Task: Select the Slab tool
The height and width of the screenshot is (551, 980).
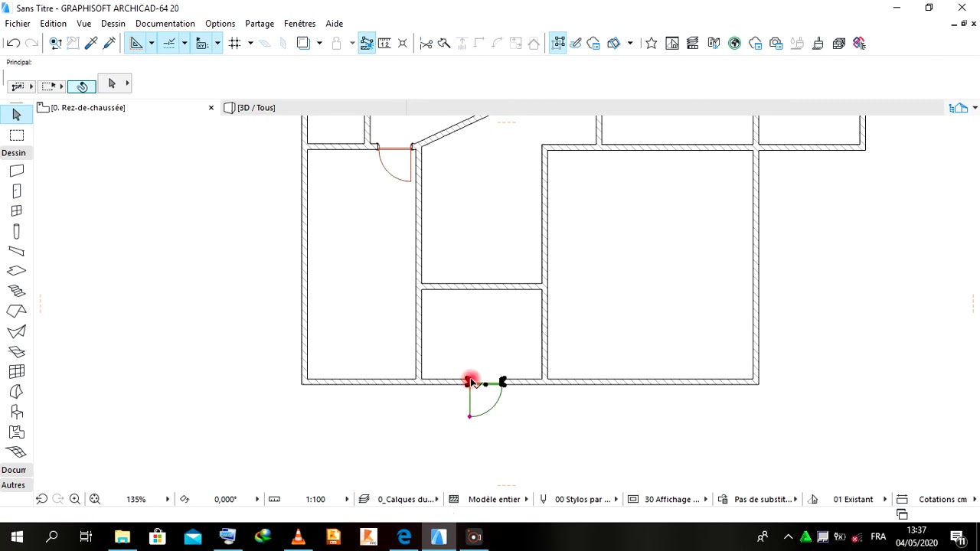Action: tap(16, 271)
